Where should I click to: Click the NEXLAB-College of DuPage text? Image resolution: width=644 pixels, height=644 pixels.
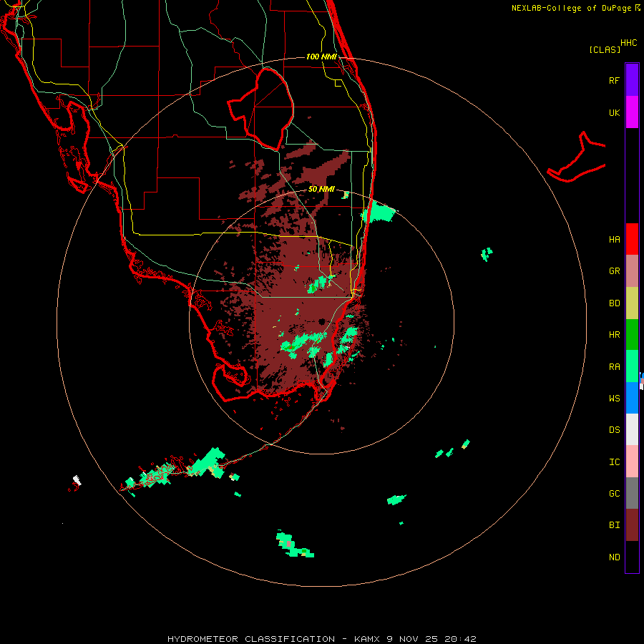571,8
